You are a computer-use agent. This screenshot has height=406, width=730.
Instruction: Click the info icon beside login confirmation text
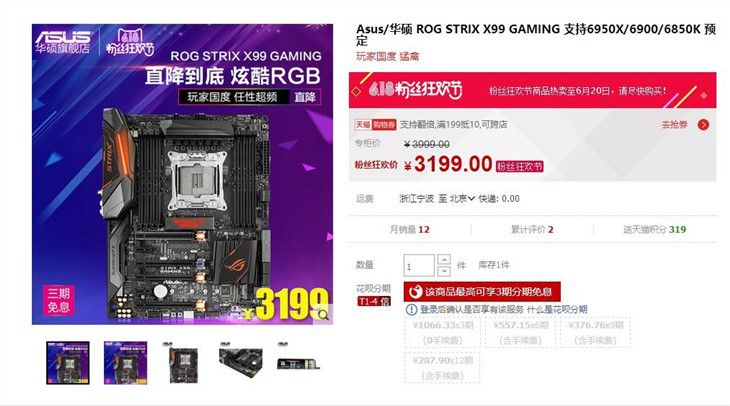pos(411,310)
